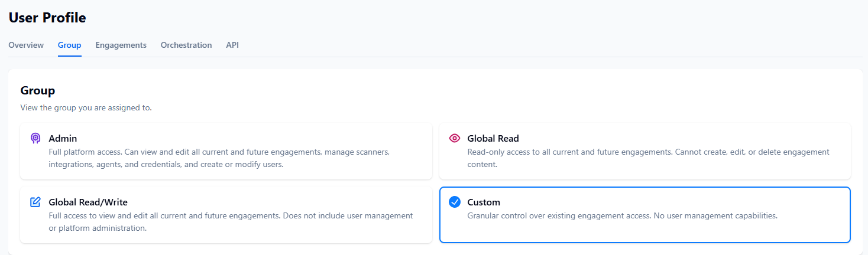
Task: Click "View the group you are assigned to." text
Action: [x=86, y=108]
